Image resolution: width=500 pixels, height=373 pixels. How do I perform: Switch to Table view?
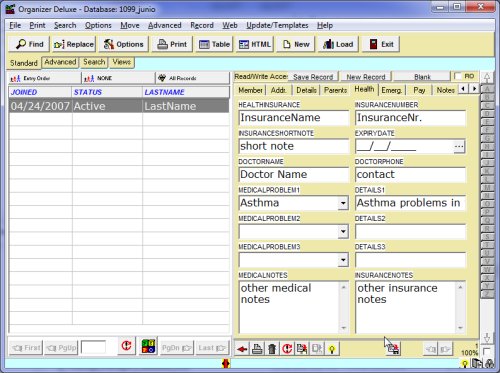[x=214, y=44]
